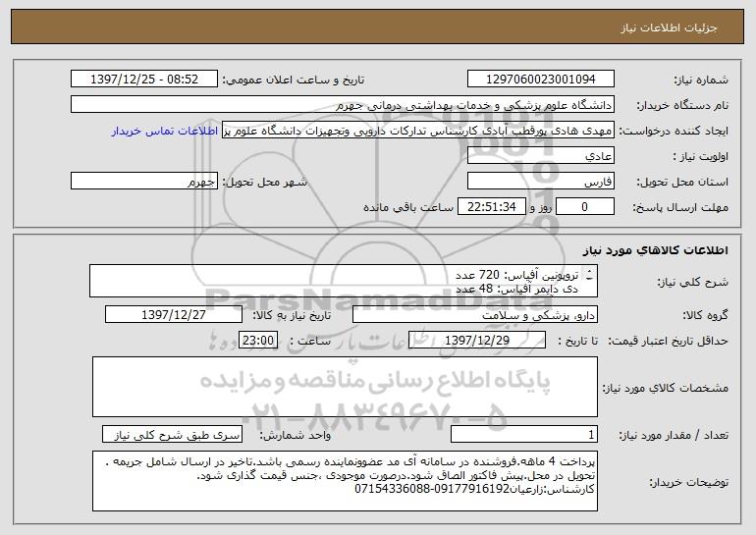Click the شماره نیاز number field

540,80
